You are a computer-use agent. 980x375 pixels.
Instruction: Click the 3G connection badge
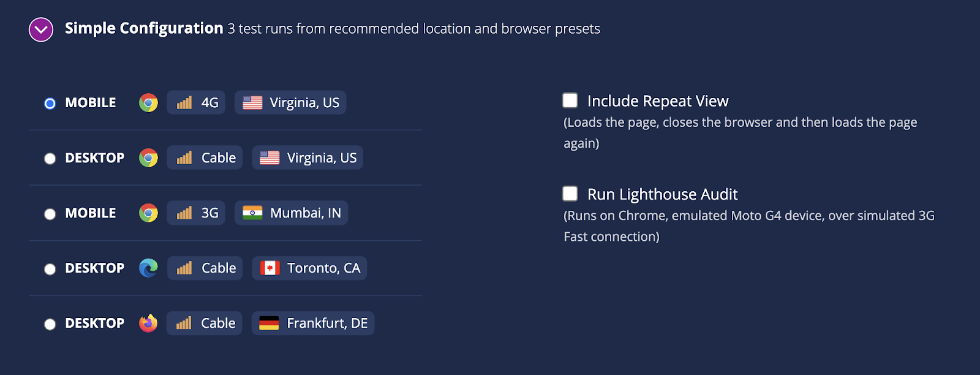[196, 213]
